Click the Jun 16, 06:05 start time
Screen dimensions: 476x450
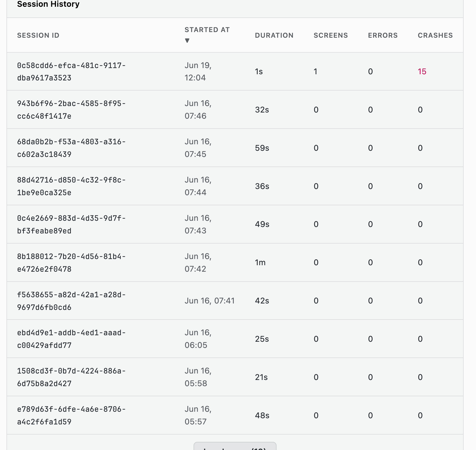(x=198, y=339)
